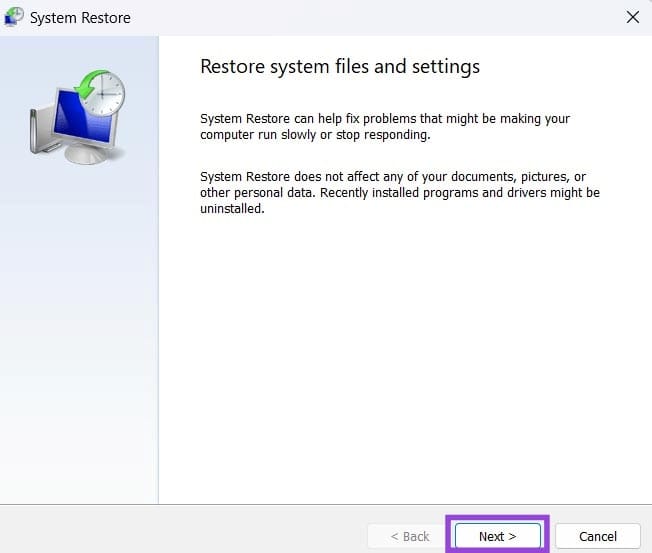Click the Next button
652x553 pixels.
pos(497,536)
